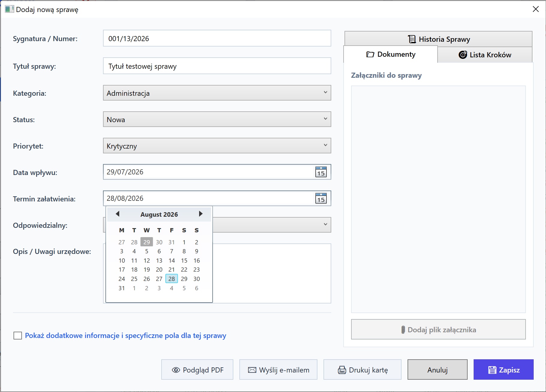546x392 pixels.
Task: Expand the Odpowiedzialny combo box arrow
Action: tap(325, 225)
